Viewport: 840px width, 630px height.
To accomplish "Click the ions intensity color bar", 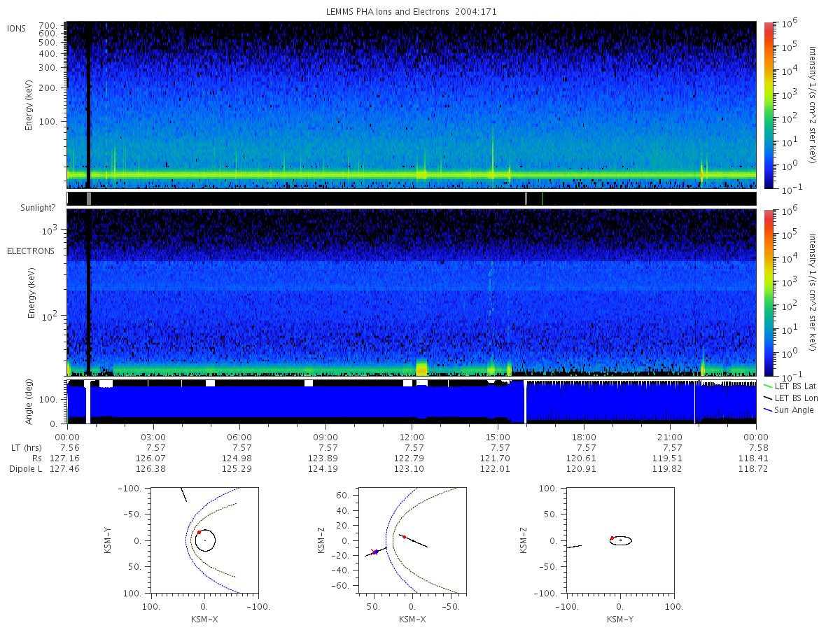I will point(769,104).
